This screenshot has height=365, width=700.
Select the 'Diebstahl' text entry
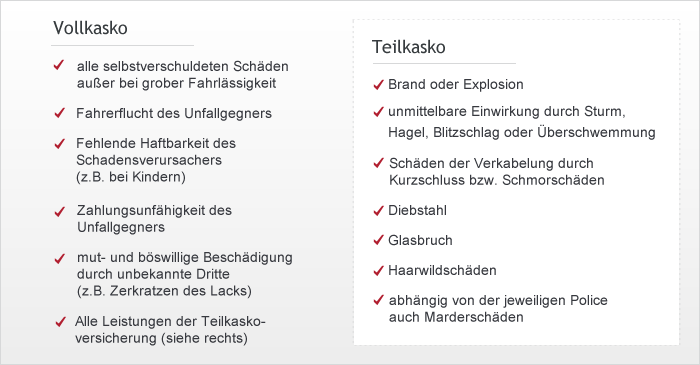(417, 210)
